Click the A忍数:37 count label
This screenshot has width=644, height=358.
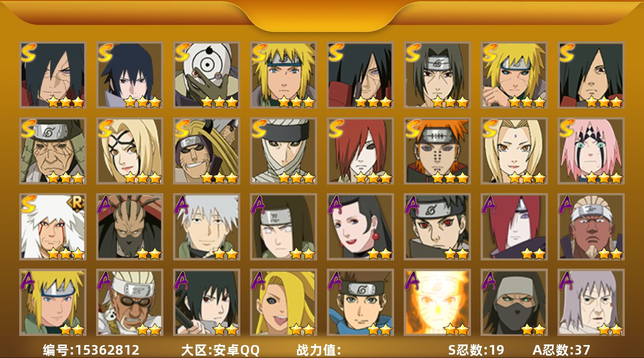point(561,349)
